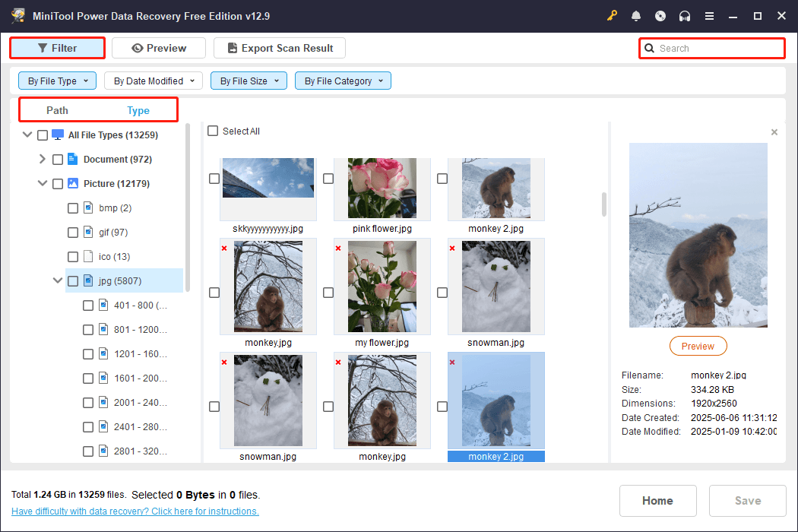The image size is (798, 532).
Task: Select pink flower.jpg thumbnail
Action: (x=382, y=188)
